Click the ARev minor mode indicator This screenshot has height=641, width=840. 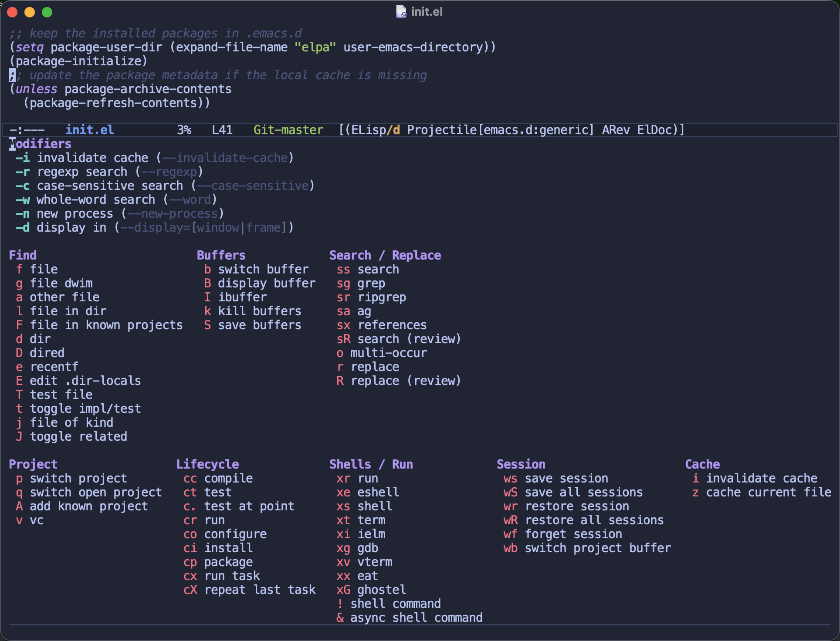pos(616,130)
